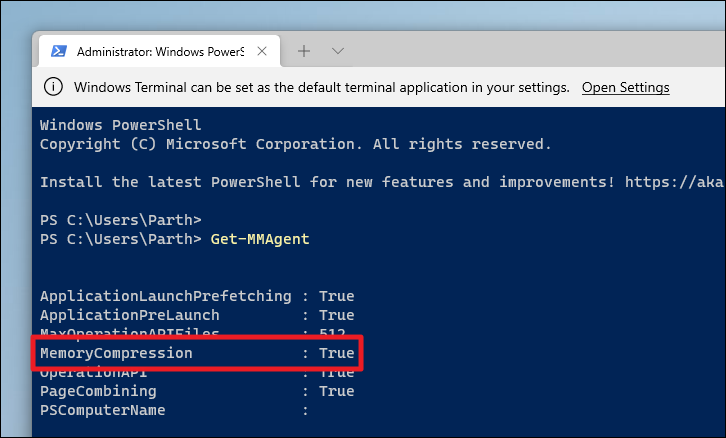The width and height of the screenshot is (726, 438).
Task: Click the True value next to MemoryCompression
Action: point(336,353)
